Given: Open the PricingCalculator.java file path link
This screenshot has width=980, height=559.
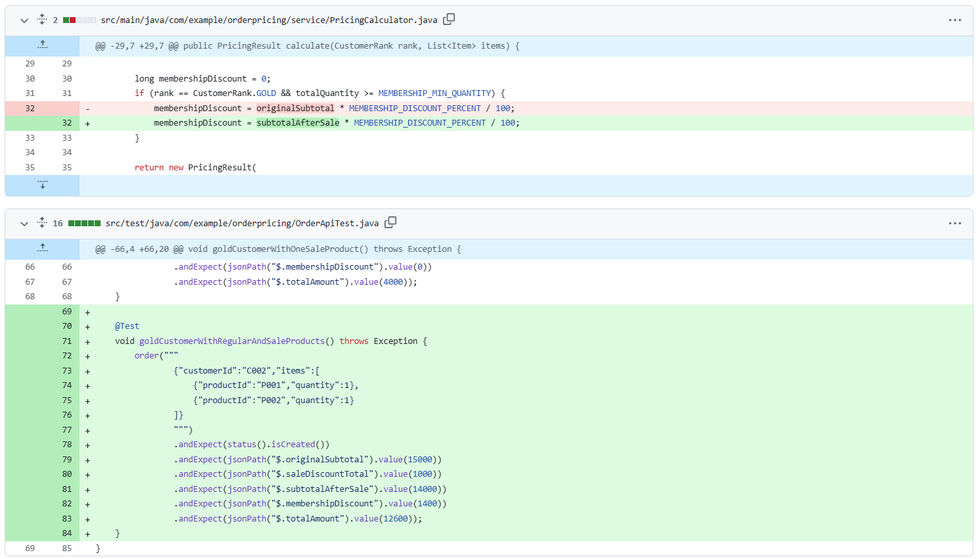Looking at the screenshot, I should click(269, 20).
